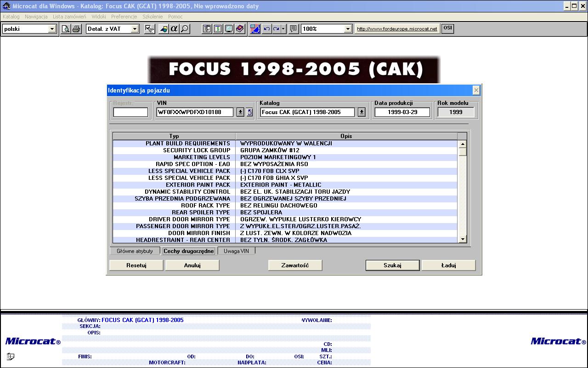Open the Pomoc menu

[x=175, y=17]
